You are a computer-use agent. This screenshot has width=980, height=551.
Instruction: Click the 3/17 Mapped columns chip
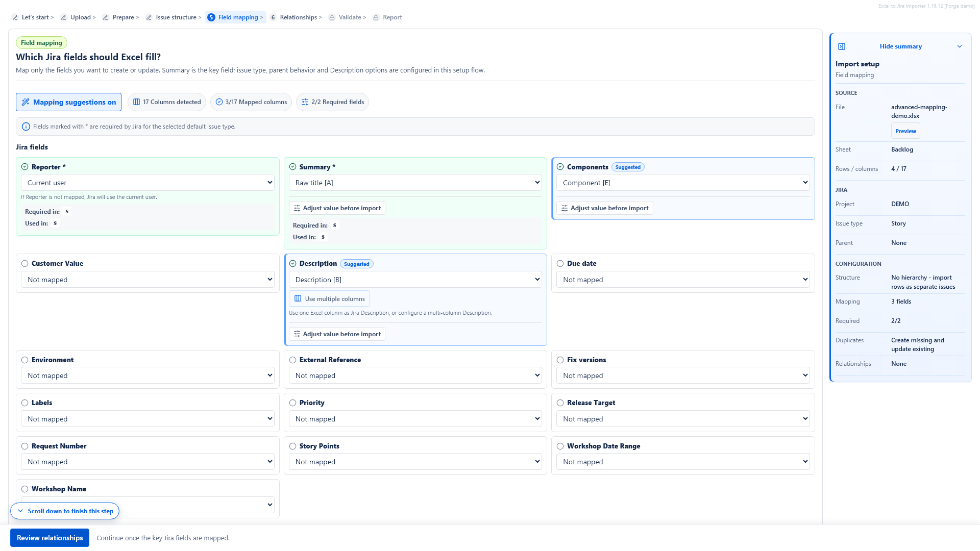(x=251, y=102)
